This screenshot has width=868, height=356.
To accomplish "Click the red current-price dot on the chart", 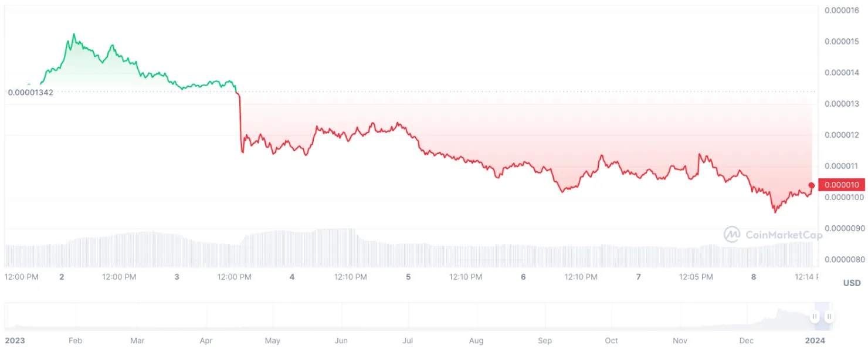I will [812, 185].
